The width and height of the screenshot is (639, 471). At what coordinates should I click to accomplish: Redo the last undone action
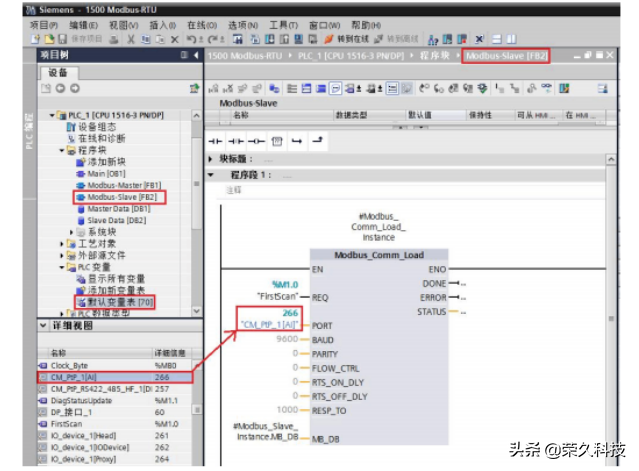click(x=214, y=40)
